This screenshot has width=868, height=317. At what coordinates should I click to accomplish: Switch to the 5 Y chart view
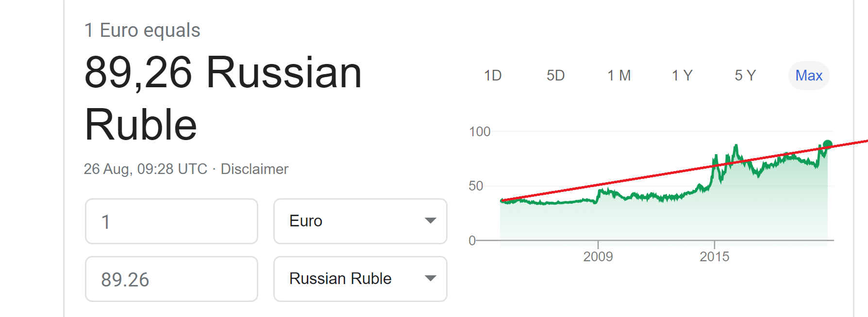pyautogui.click(x=745, y=76)
